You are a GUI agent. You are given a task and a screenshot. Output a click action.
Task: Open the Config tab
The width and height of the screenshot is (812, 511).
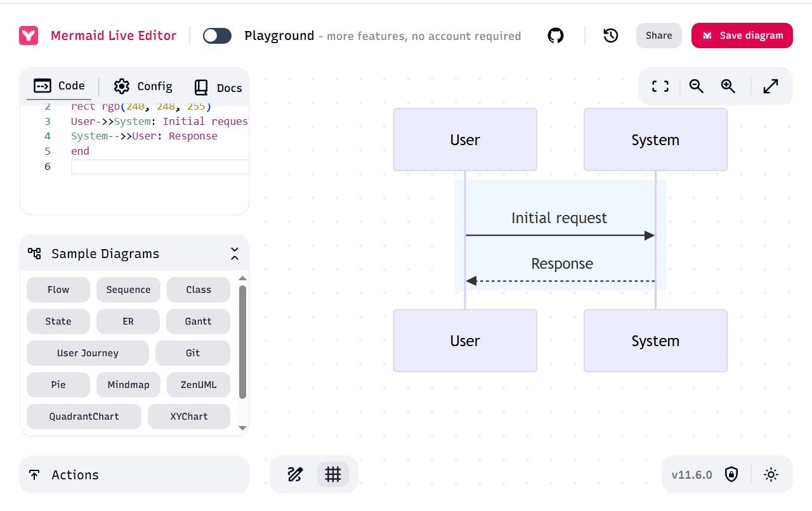pyautogui.click(x=143, y=86)
